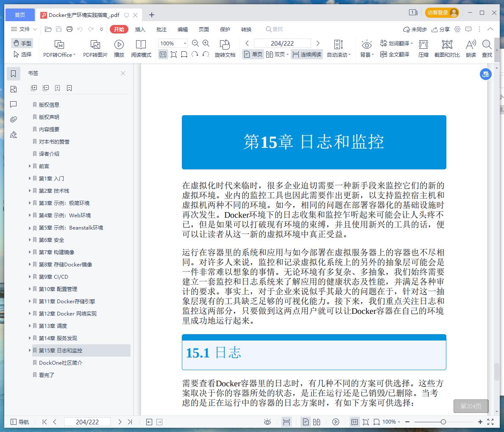Open the 文件 menu
The image size is (504, 432).
tap(24, 29)
